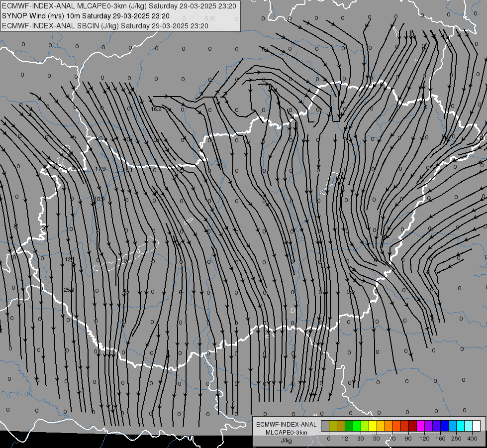The image size is (487, 448).
Task: Click the purple legend swatch right of tick 120
Action: tap(429, 426)
